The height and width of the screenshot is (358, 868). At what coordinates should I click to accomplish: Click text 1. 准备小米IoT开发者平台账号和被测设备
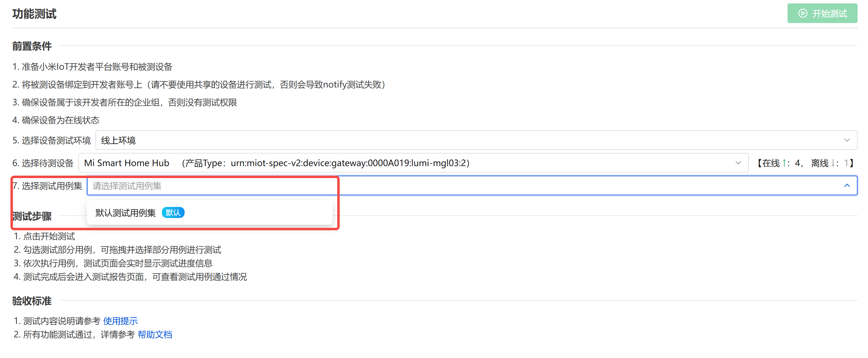pyautogui.click(x=92, y=67)
